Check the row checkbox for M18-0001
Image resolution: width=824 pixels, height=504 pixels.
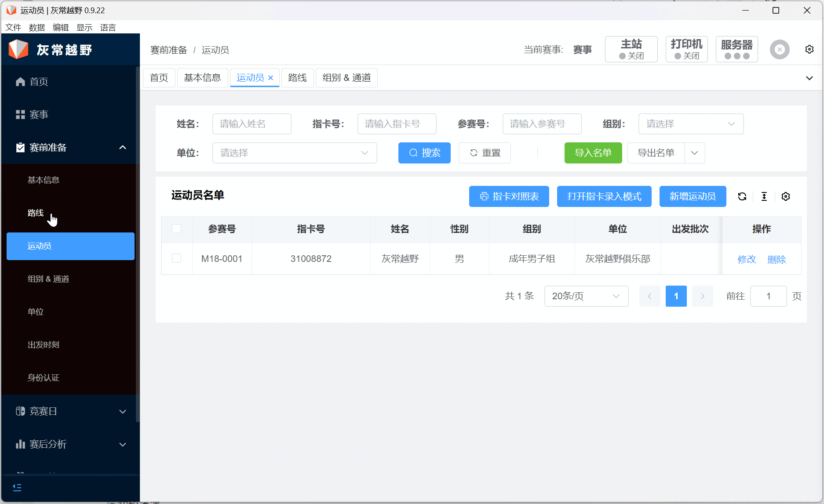pos(177,258)
